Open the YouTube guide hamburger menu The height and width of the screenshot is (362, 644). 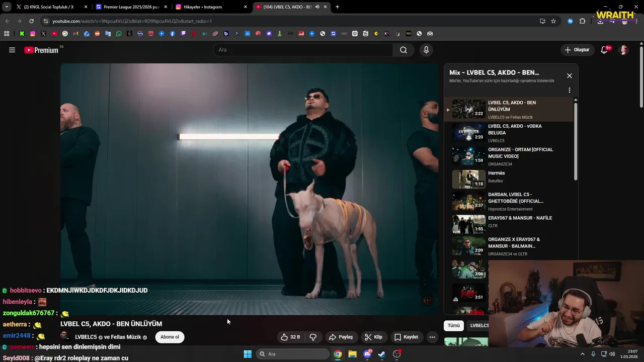12,50
